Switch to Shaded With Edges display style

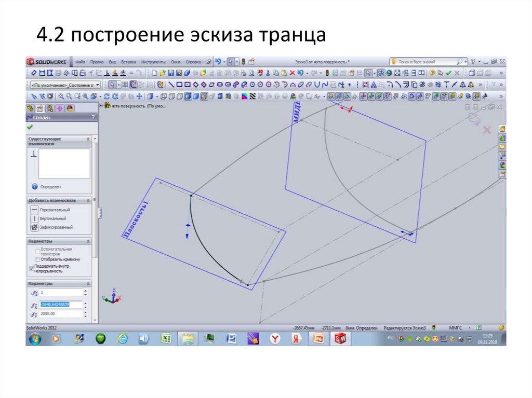[x=188, y=97]
